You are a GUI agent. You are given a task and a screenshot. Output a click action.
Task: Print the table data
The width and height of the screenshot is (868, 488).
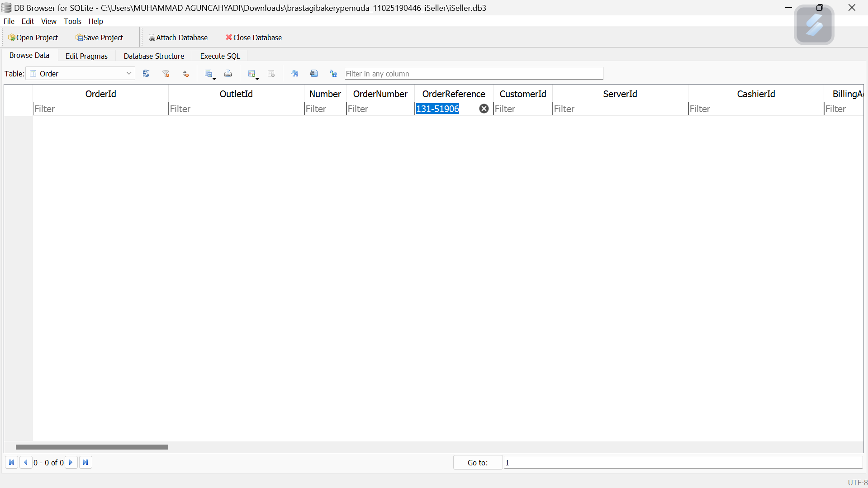pos(228,74)
